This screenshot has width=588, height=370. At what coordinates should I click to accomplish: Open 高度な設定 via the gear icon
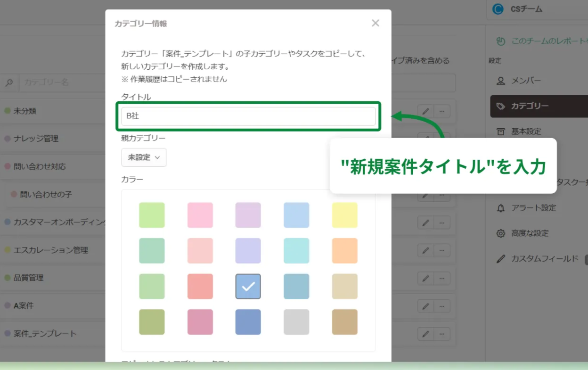coord(500,233)
